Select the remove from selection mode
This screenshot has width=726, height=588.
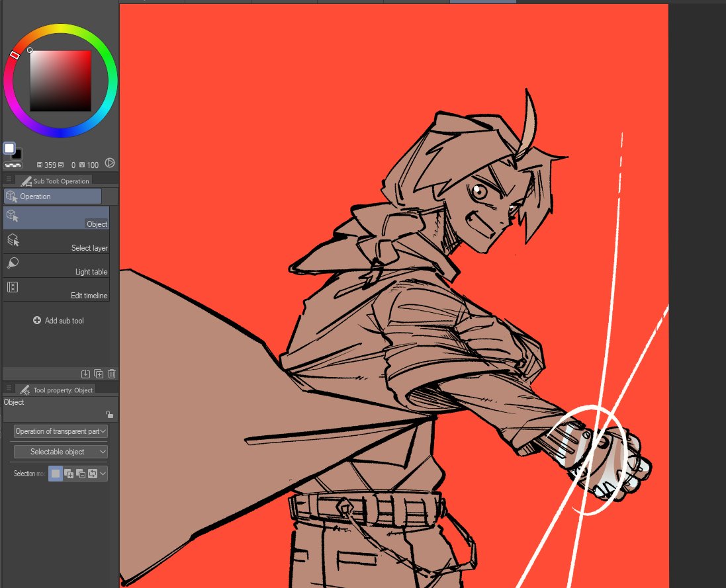pyautogui.click(x=81, y=474)
